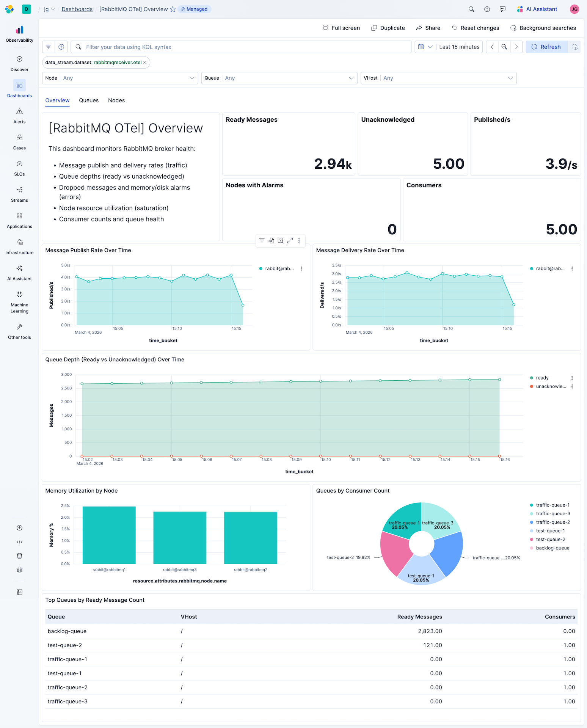The height and width of the screenshot is (728, 587).
Task: Open the database management icon in sidebar
Action: coord(19,556)
